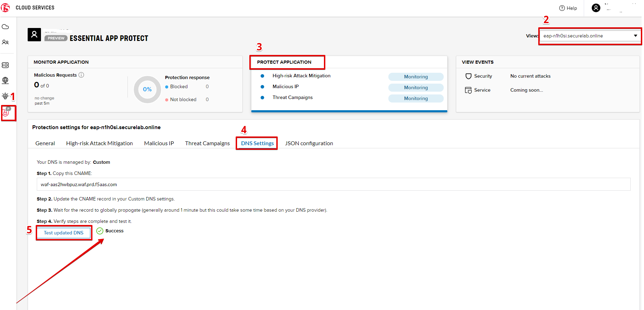Image resolution: width=644 pixels, height=310 pixels.
Task: Click the Threat Campaigns row label
Action: 293,97
